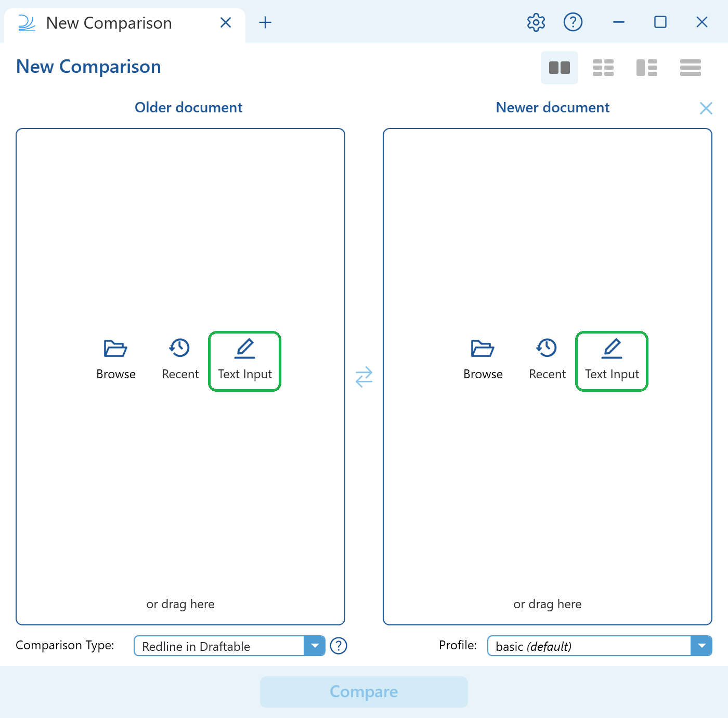Select two-document side-by-side layout
This screenshot has width=728, height=718.
pyautogui.click(x=560, y=68)
